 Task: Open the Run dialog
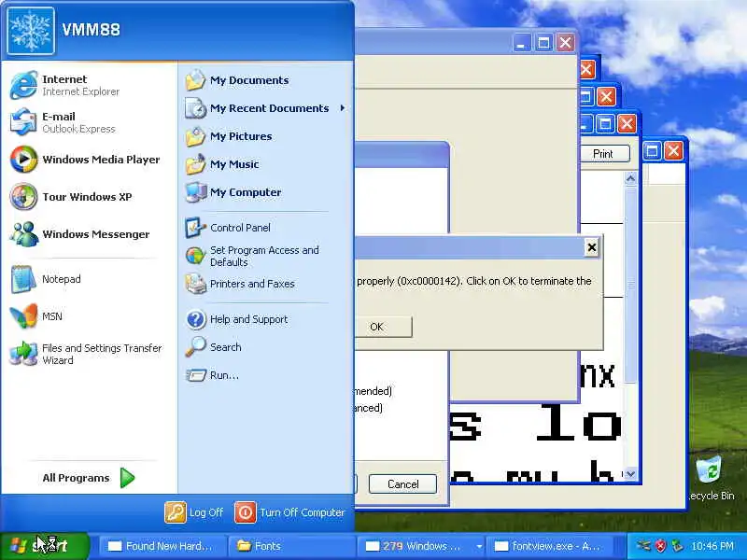pos(264,375)
